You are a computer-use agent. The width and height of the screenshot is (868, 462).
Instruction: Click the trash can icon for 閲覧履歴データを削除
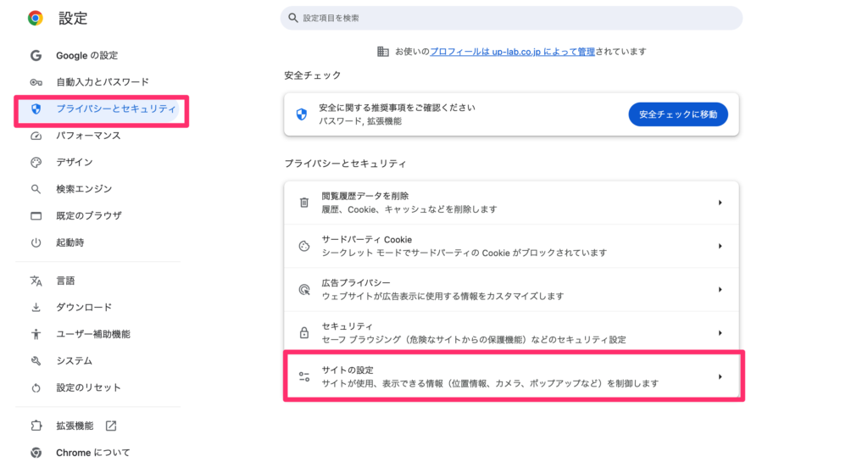coord(304,203)
